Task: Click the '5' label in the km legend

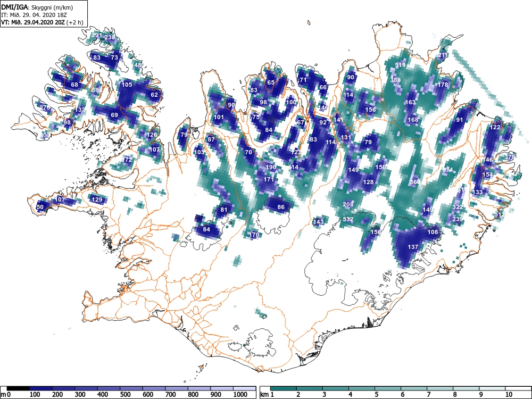Action: (376, 395)
